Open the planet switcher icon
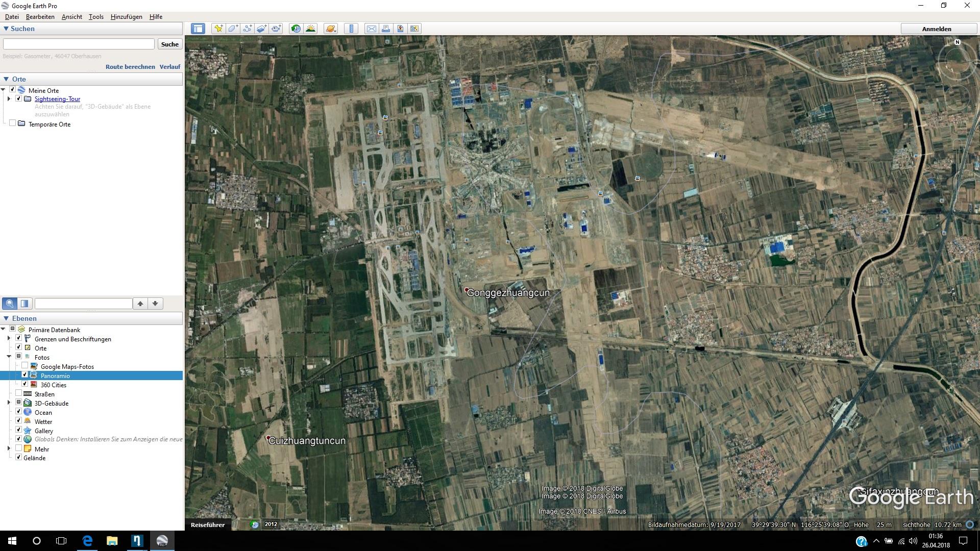The width and height of the screenshot is (980, 551). (331, 29)
